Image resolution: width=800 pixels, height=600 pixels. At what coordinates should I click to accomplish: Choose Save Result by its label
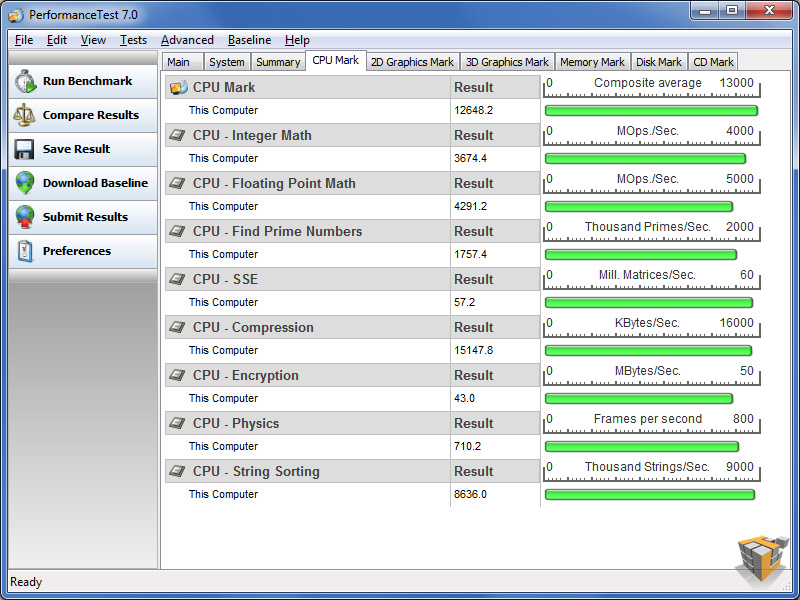(x=77, y=149)
